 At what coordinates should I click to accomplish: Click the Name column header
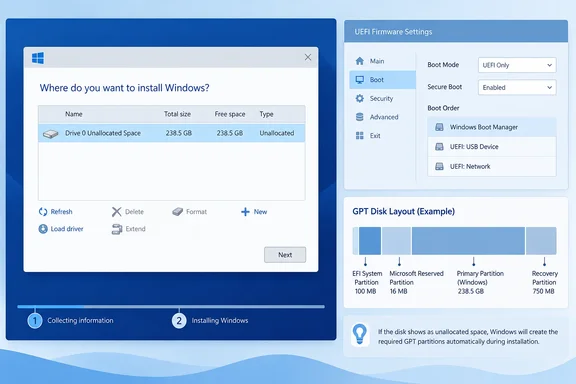tap(74, 114)
